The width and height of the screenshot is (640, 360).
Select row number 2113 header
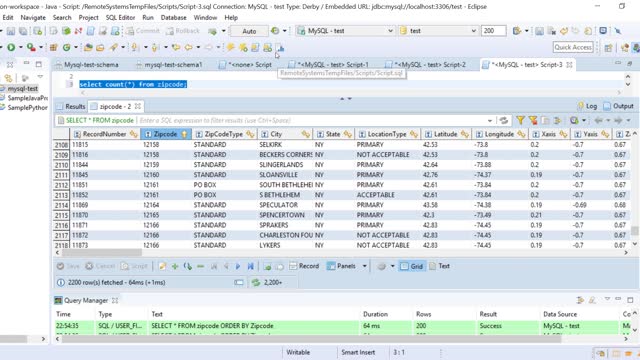[61, 195]
